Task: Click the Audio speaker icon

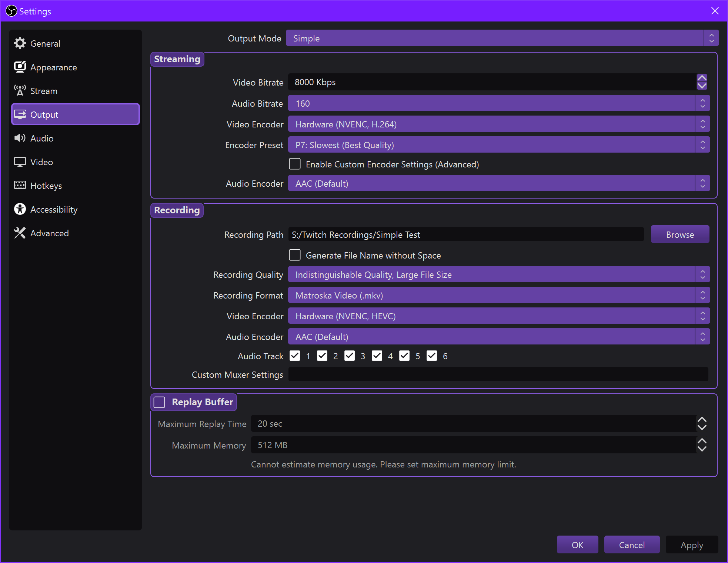Action: 20,138
